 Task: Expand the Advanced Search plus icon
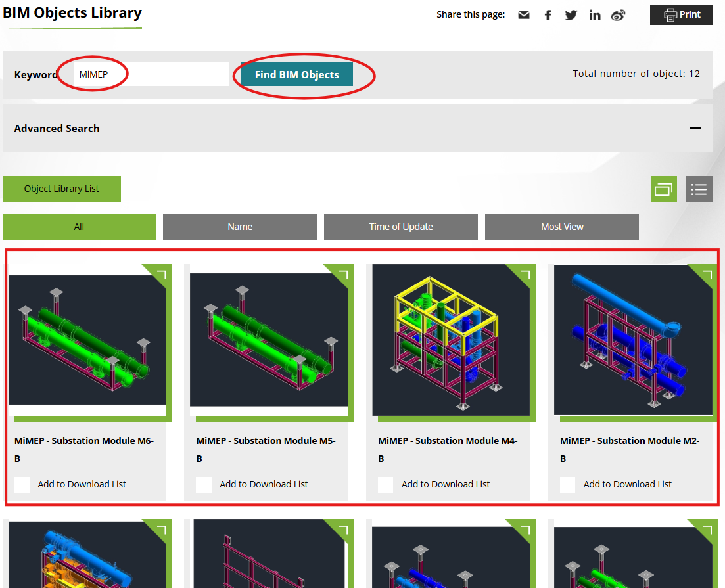(x=695, y=129)
